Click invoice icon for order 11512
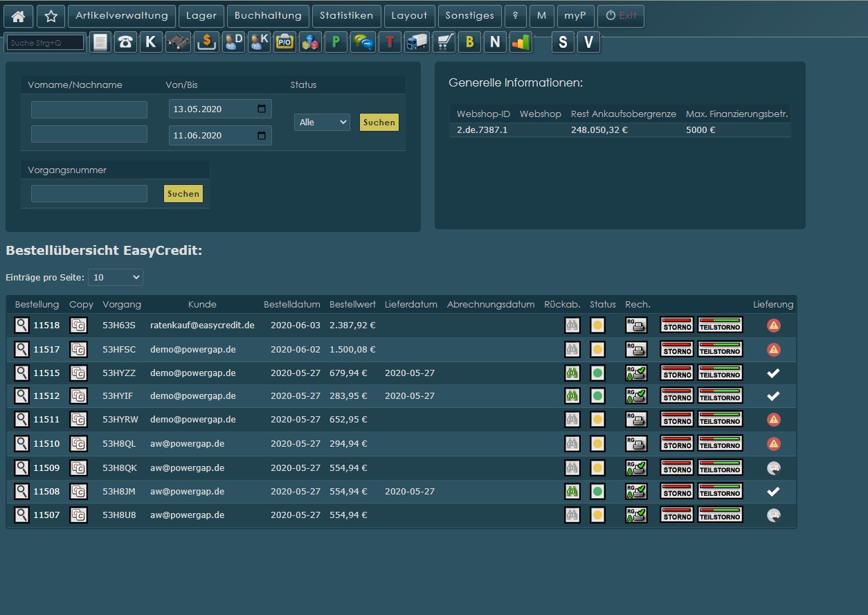This screenshot has width=868, height=615. pyautogui.click(x=635, y=396)
